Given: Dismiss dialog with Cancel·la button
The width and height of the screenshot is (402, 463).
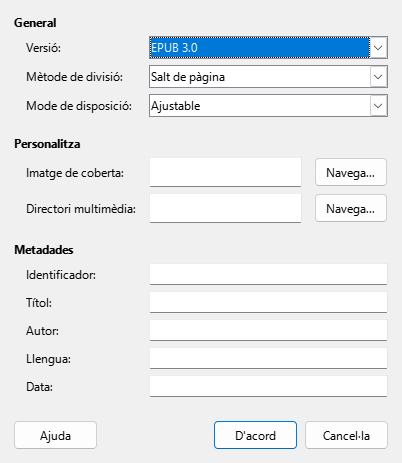Looking at the screenshot, I should [x=346, y=435].
